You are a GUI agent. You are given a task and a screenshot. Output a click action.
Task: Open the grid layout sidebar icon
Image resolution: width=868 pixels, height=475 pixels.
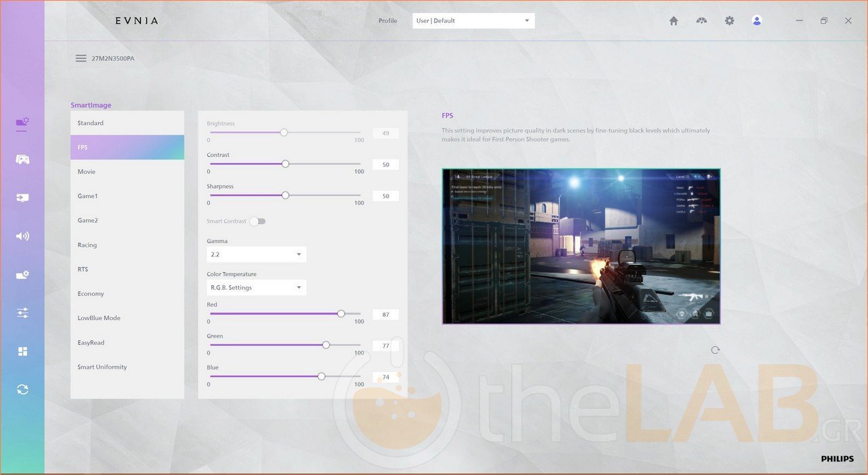click(x=22, y=351)
